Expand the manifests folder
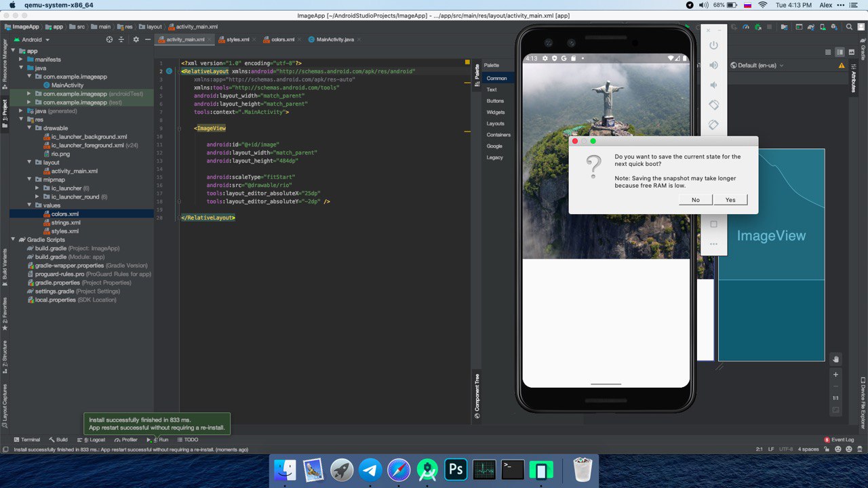This screenshot has width=868, height=488. pos(21,60)
